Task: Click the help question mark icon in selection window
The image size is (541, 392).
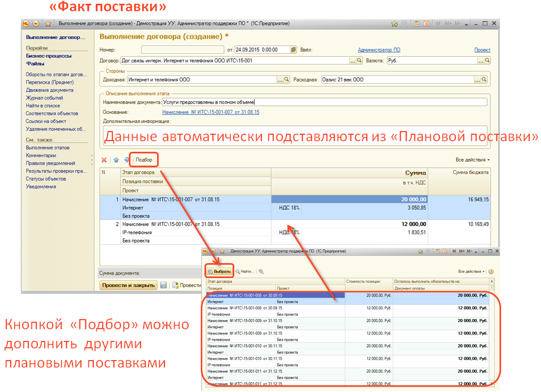Action: click(491, 272)
